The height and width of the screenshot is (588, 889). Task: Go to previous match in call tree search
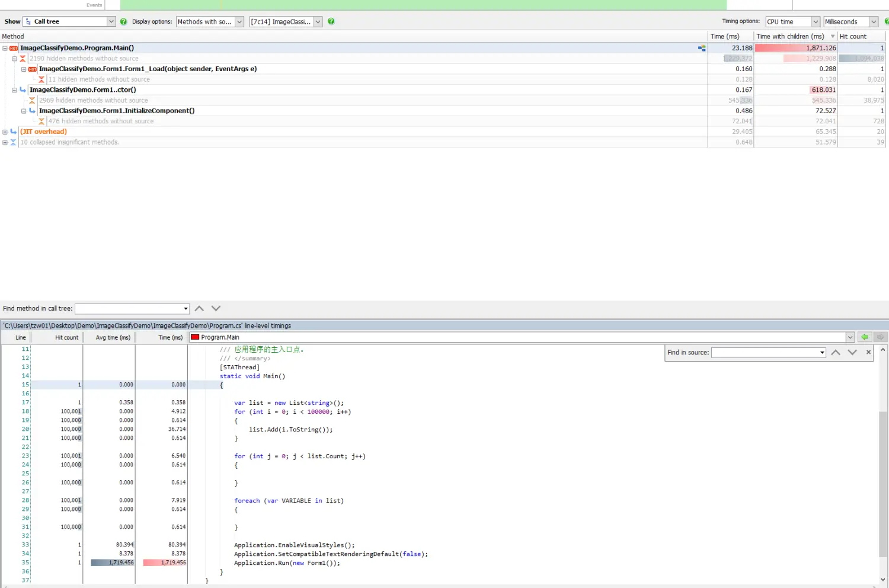(x=199, y=308)
